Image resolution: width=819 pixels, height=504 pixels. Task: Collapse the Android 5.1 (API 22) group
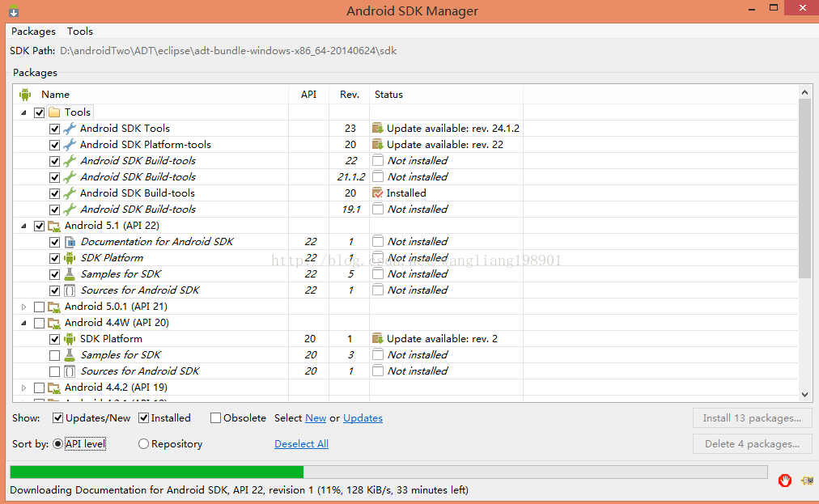tap(23, 226)
